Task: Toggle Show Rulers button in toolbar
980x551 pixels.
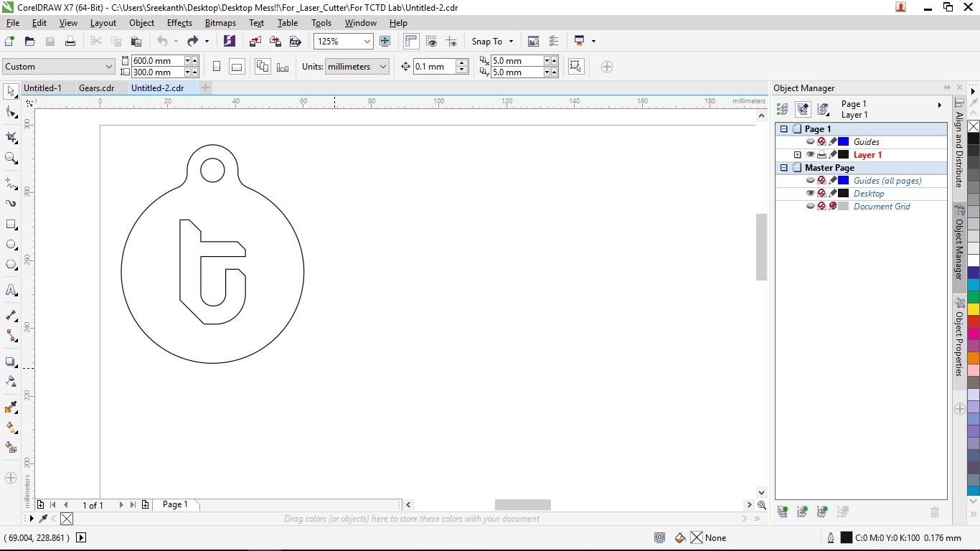Action: click(411, 42)
